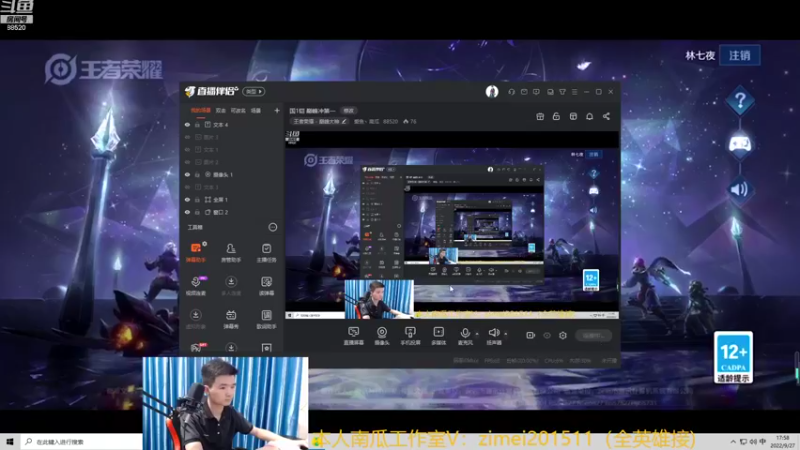Switch to the third scene tab
The width and height of the screenshot is (800, 450).
click(238, 110)
